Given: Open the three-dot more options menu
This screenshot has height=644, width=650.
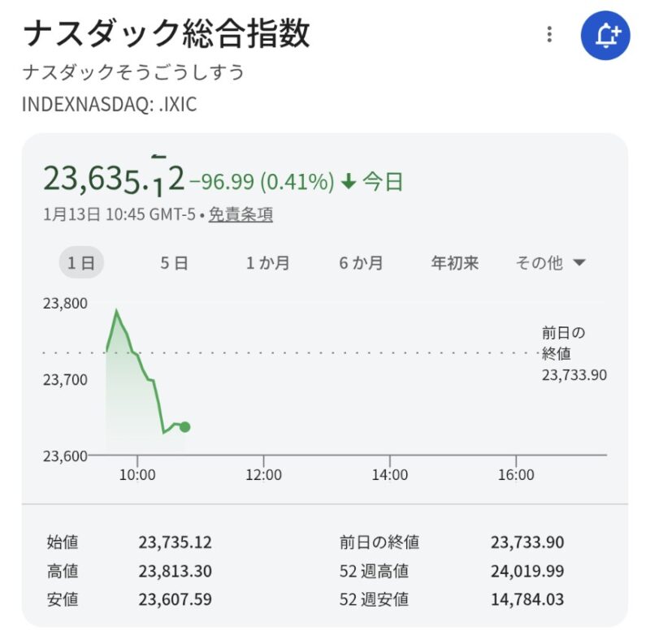Looking at the screenshot, I should pos(550,35).
